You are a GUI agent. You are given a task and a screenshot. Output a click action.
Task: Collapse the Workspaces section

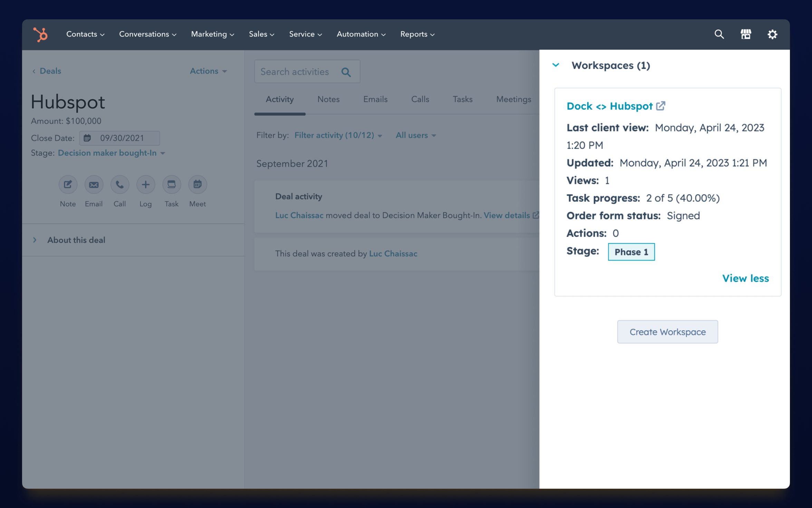[556, 65]
